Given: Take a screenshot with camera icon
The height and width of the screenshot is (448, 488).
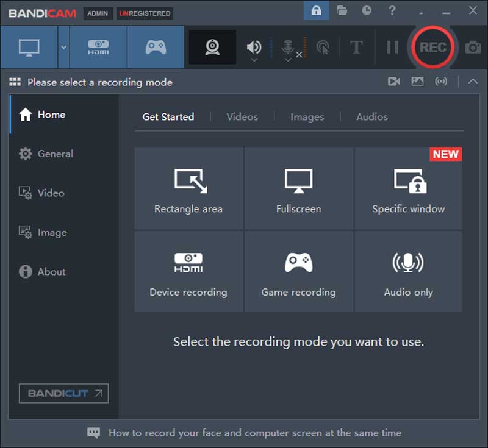Looking at the screenshot, I should tap(473, 48).
